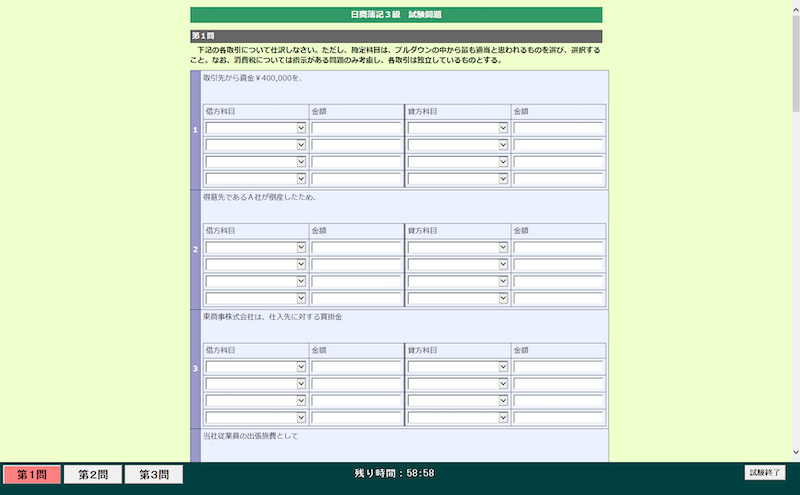This screenshot has height=495, width=800.
Task: Click the question text 当社従業員の出張旅費として
Action: click(x=251, y=436)
